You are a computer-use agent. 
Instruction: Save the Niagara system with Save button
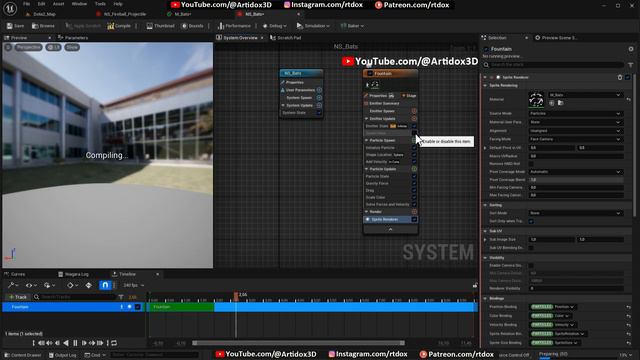click(16, 26)
